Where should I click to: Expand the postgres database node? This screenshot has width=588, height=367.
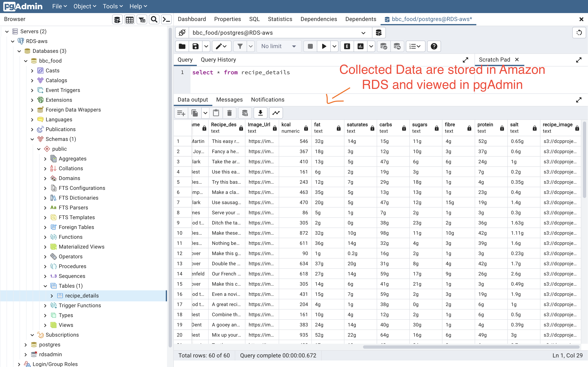[x=26, y=345]
